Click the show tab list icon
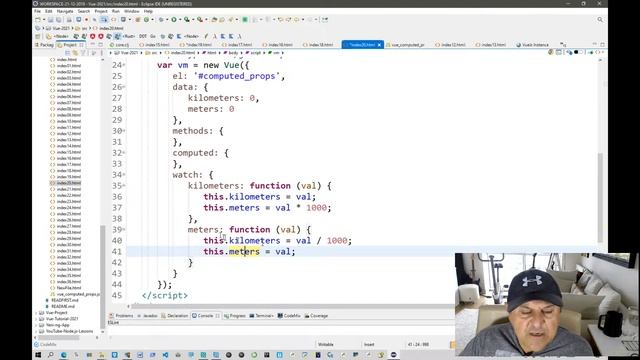 click(x=563, y=45)
